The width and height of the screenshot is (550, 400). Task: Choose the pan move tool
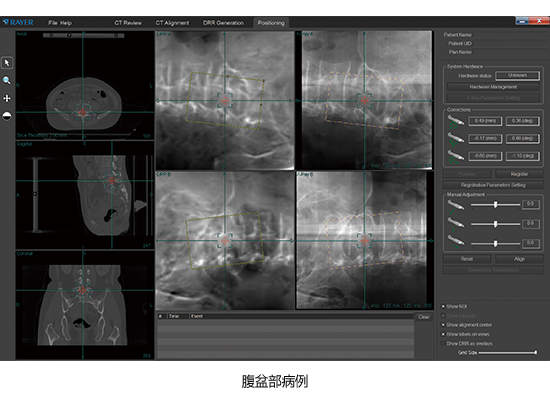[x=7, y=98]
